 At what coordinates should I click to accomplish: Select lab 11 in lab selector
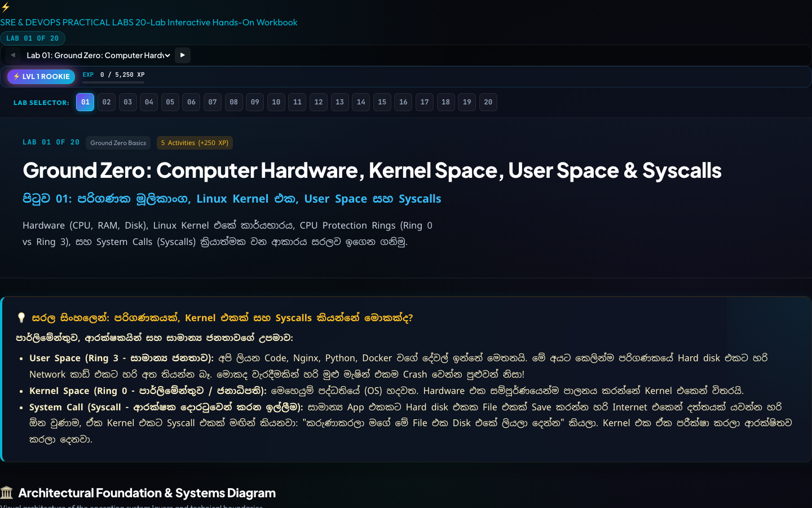(297, 102)
